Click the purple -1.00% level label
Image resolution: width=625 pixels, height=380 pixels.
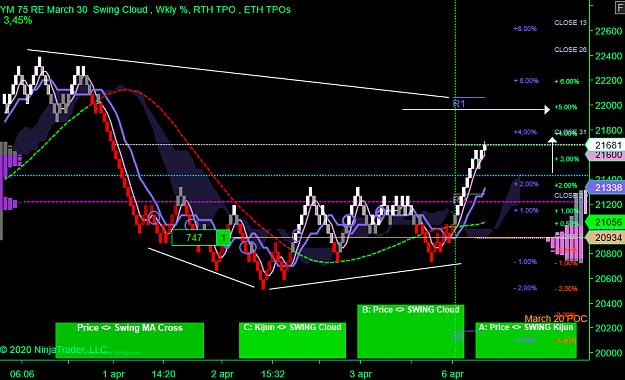point(525,262)
